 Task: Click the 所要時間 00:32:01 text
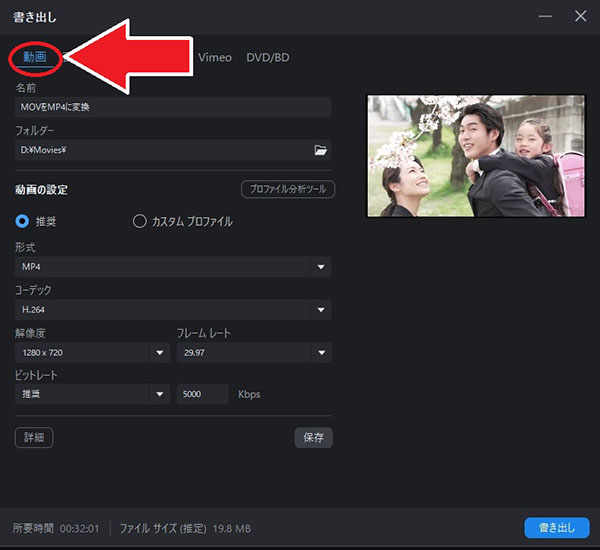pos(56,529)
